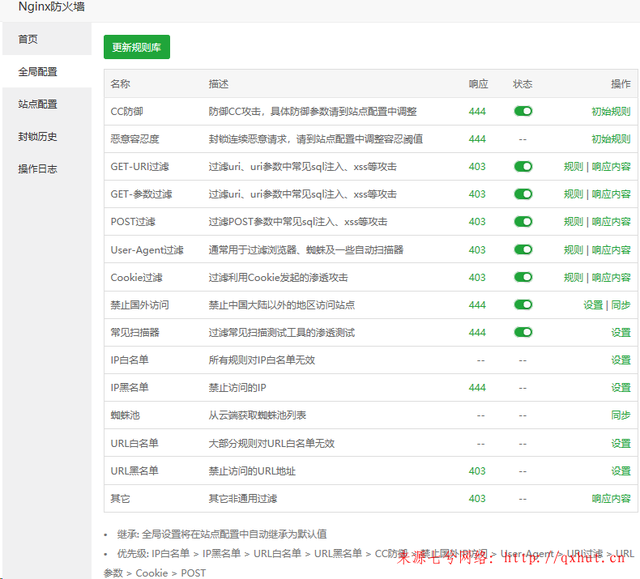Click 同步 for 禁止国外访问

(x=621, y=305)
